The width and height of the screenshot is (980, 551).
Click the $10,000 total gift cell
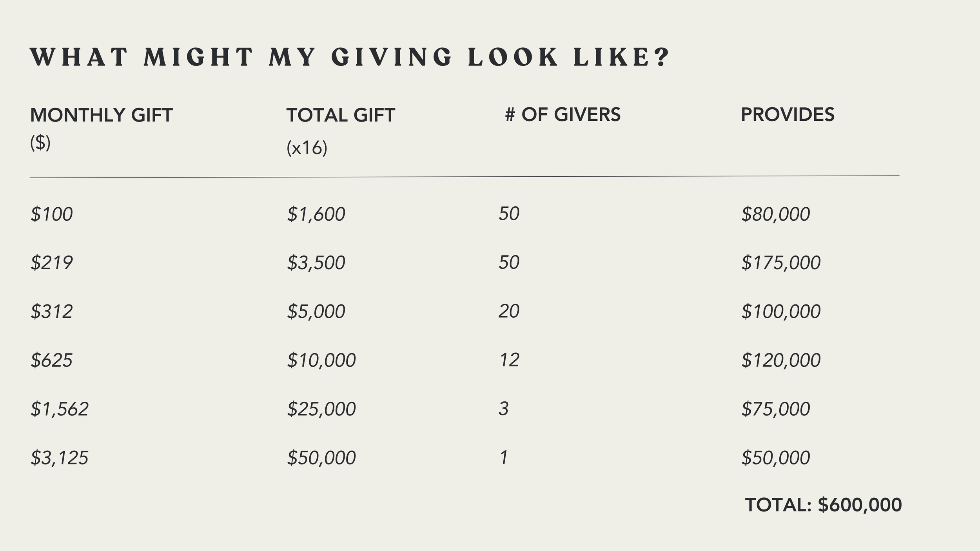pyautogui.click(x=321, y=360)
